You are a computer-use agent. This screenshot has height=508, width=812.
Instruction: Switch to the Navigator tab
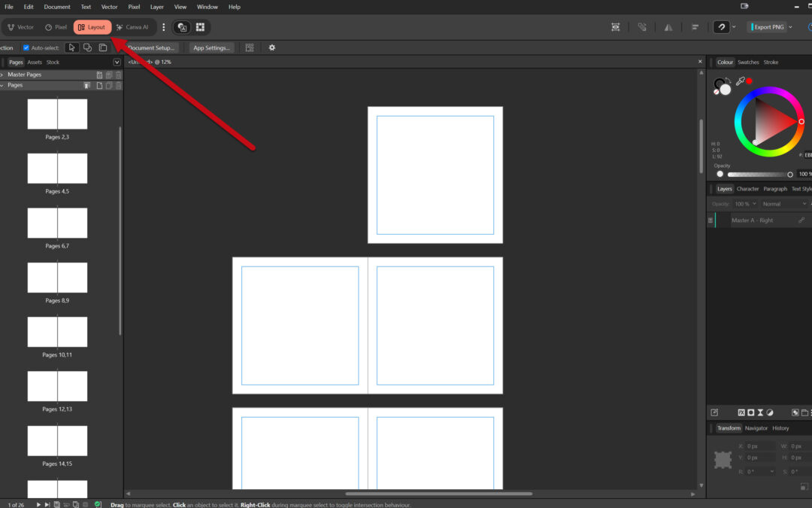click(x=756, y=428)
